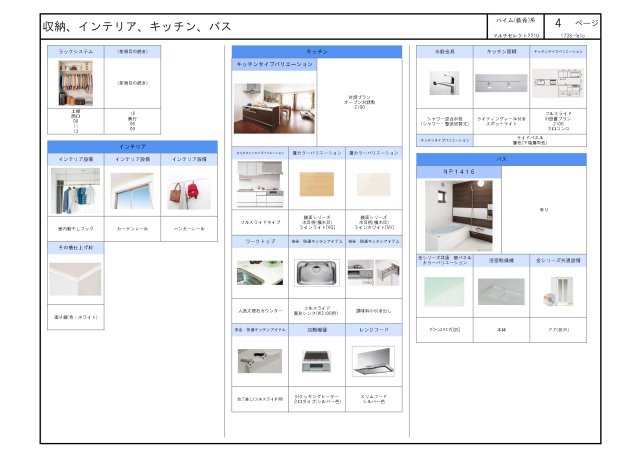Screen dimensions: 640x452
Task: Click the slim range hood image
Action: click(374, 361)
